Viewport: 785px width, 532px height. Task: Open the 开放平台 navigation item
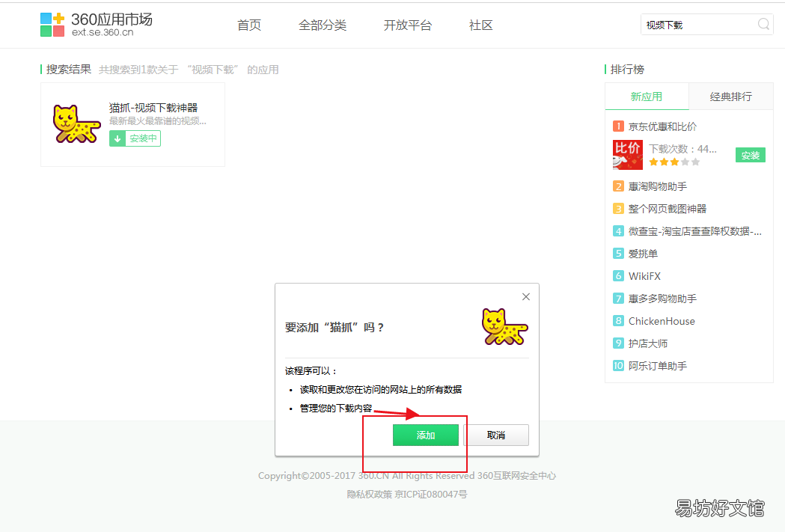408,25
